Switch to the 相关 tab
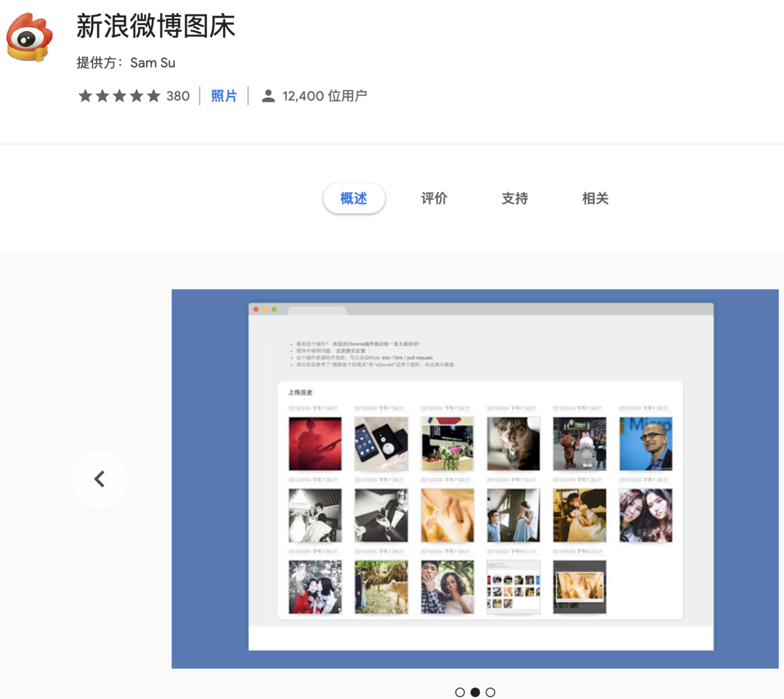The height and width of the screenshot is (699, 784). point(595,198)
